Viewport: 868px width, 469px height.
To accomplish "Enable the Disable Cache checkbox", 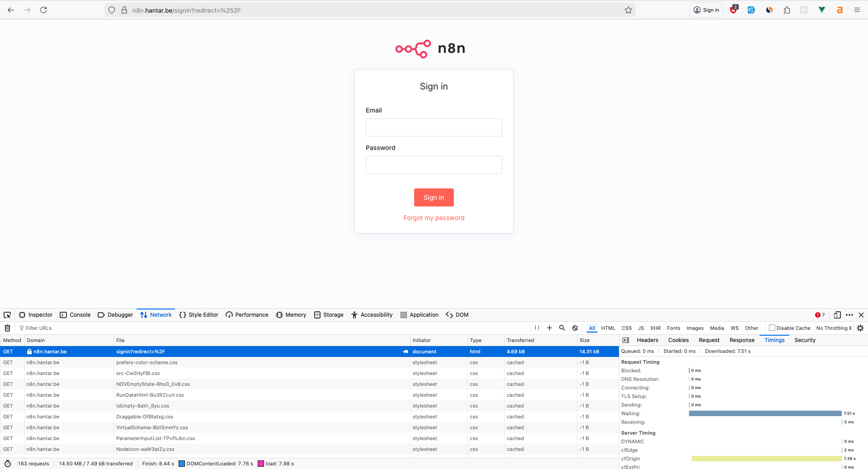I will point(772,328).
